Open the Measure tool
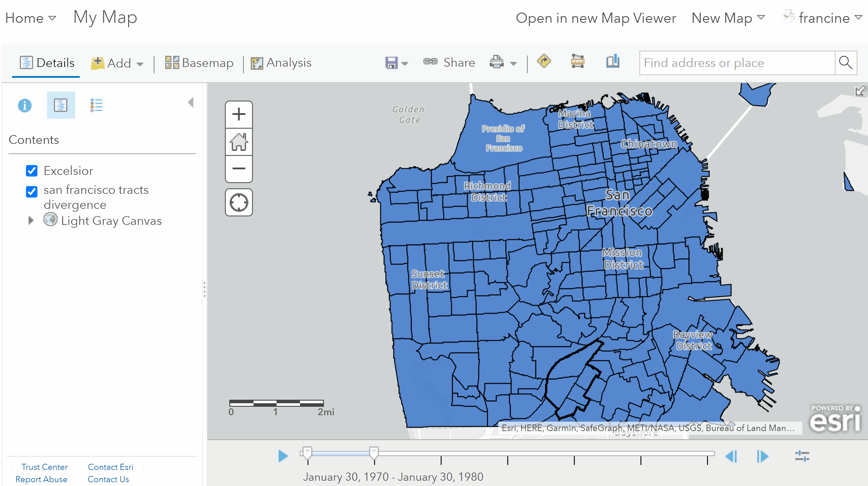 577,62
